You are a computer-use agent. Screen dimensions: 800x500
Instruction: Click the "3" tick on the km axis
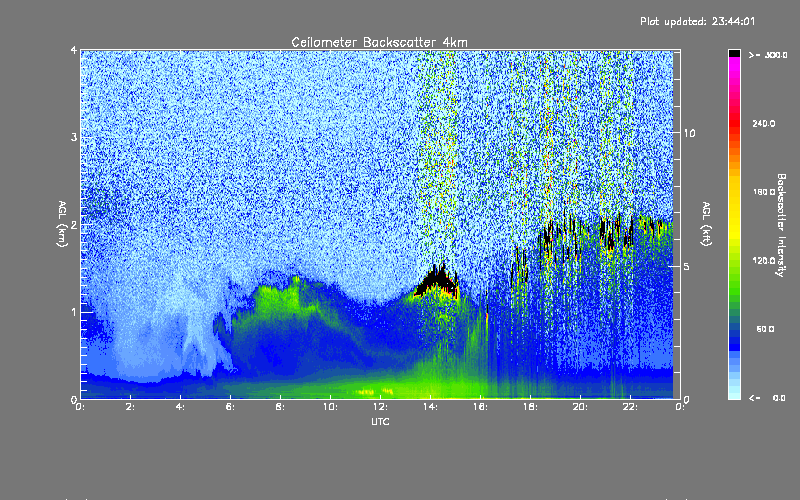(74, 137)
